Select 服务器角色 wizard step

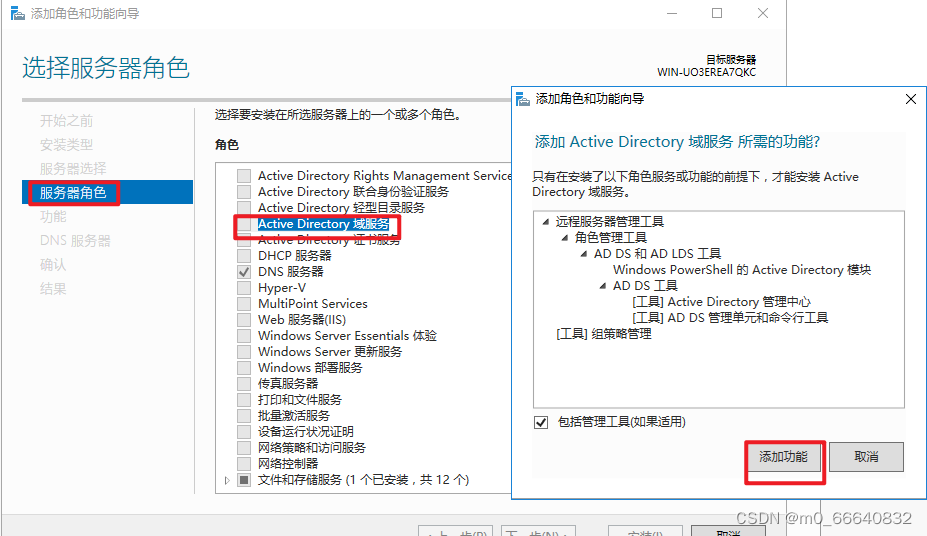pos(107,192)
